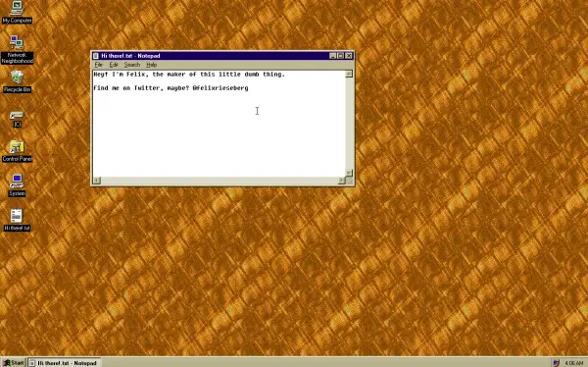Open the File menu in Notepad
Image resolution: width=588 pixels, height=367 pixels.
point(98,65)
